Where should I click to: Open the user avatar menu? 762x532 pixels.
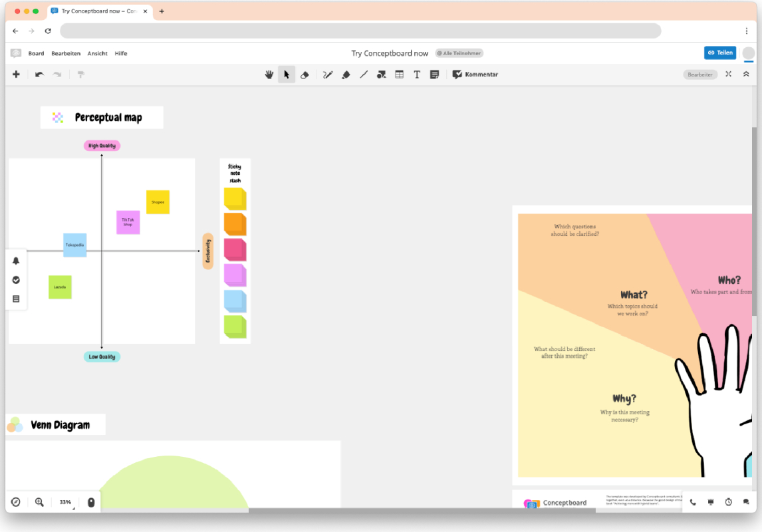[x=749, y=53]
